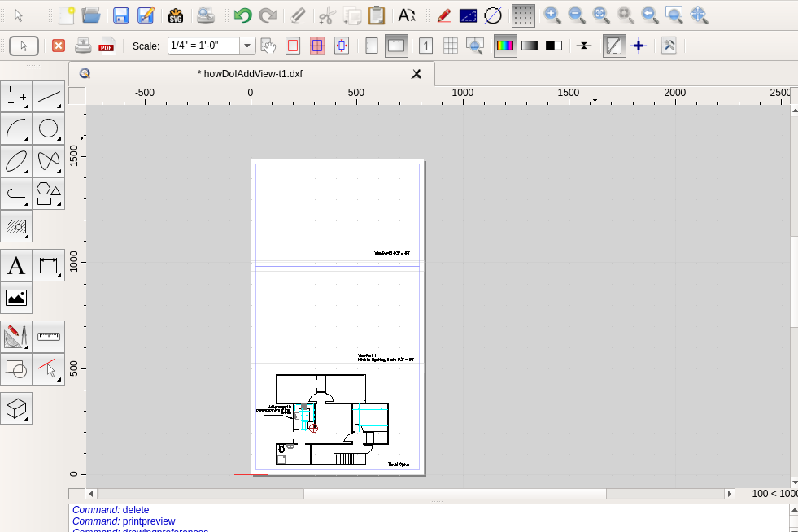Switch page to landscape orientation

396,46
